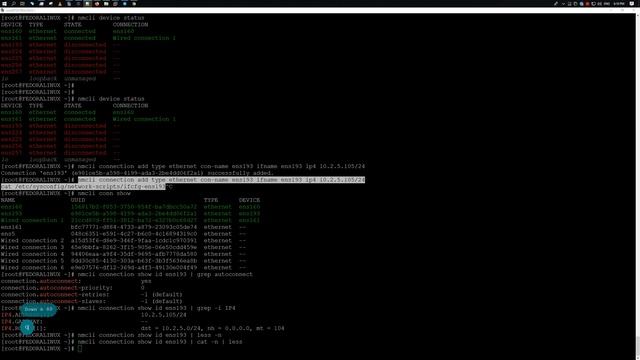This screenshot has width=640, height=360.
Task: Open Task View from taskbar
Action: tap(22, 4)
